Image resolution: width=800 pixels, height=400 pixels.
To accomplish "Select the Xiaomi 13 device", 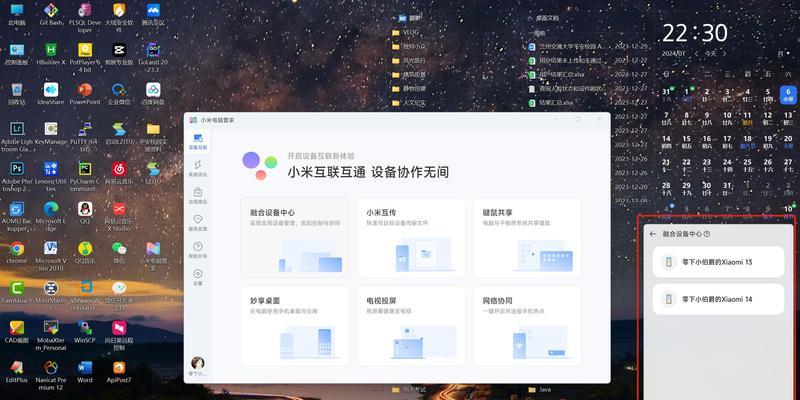I will 718,262.
